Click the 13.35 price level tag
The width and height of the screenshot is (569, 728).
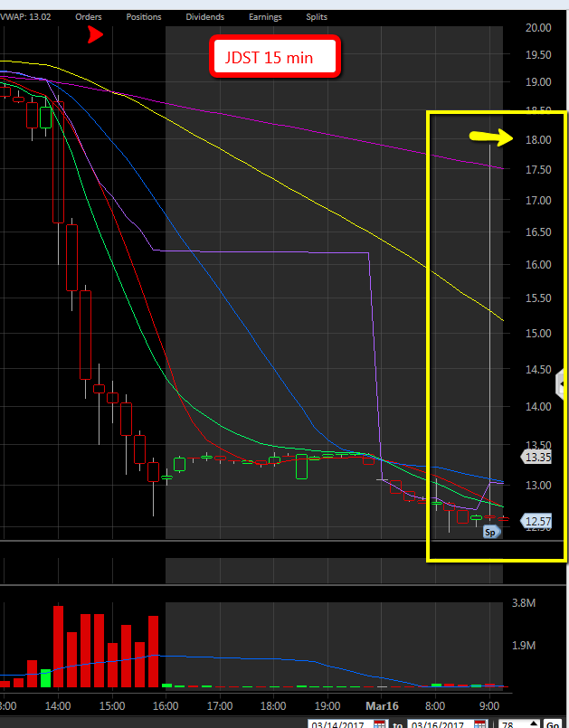coord(537,458)
